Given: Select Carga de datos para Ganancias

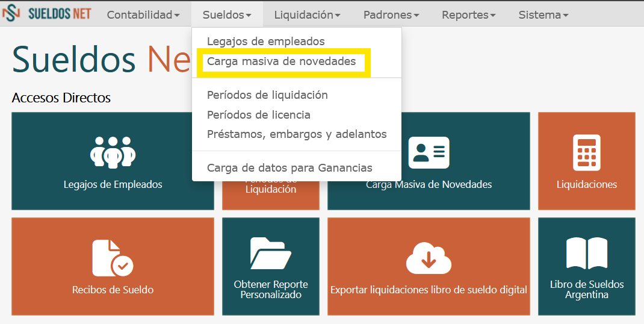Looking at the screenshot, I should [x=289, y=168].
